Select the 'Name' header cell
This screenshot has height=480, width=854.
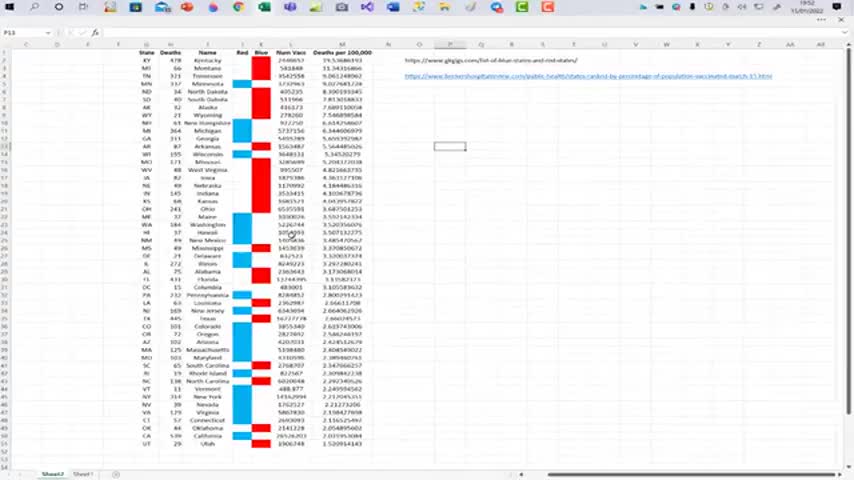pyautogui.click(x=208, y=53)
